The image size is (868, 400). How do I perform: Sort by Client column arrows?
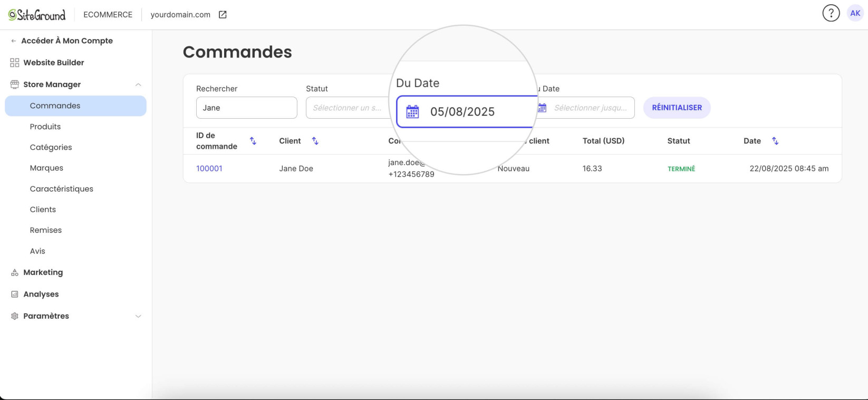(x=315, y=141)
